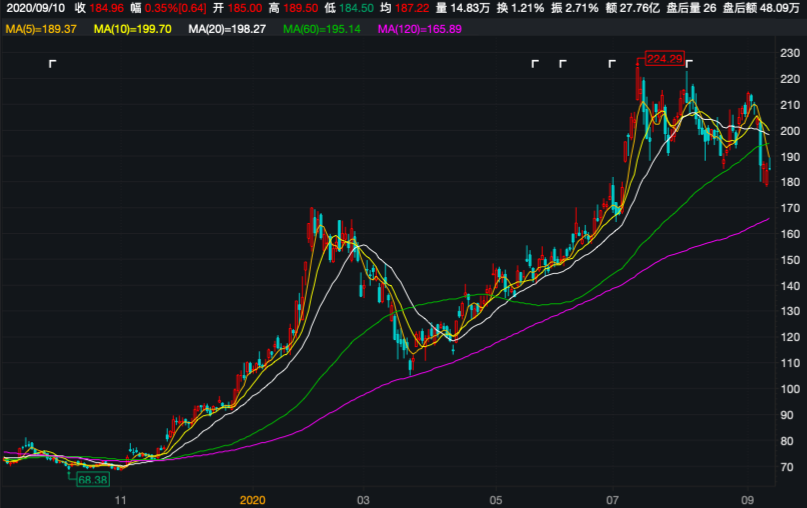Screen dimensions: 807x508
Task: Click the rightmost event flag marker
Action: pyautogui.click(x=688, y=65)
